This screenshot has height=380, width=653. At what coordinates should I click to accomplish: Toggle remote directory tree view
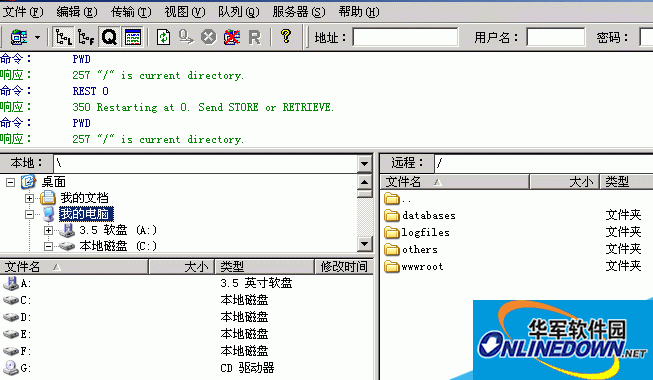click(x=86, y=38)
